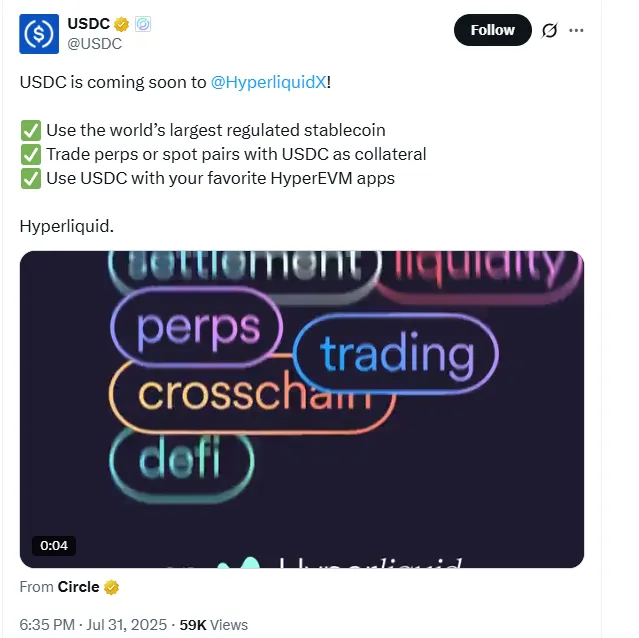639x638 pixels.
Task: Click the USDC display name
Action: [89, 24]
